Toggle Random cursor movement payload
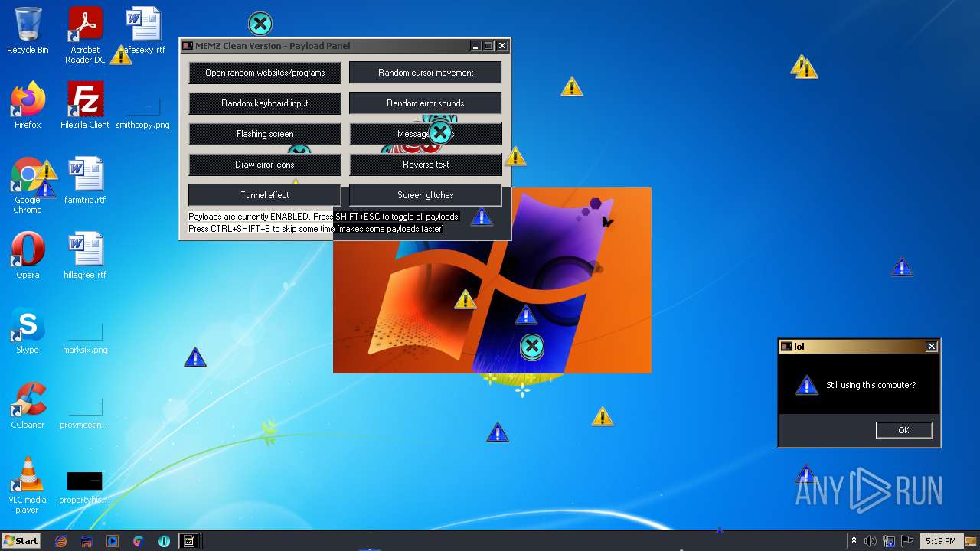 (426, 73)
